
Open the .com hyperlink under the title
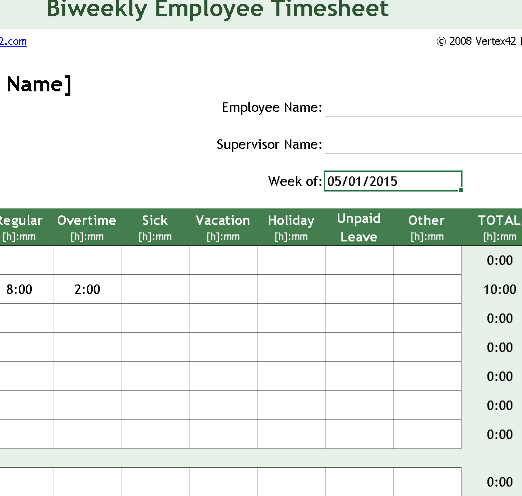[x=13, y=41]
